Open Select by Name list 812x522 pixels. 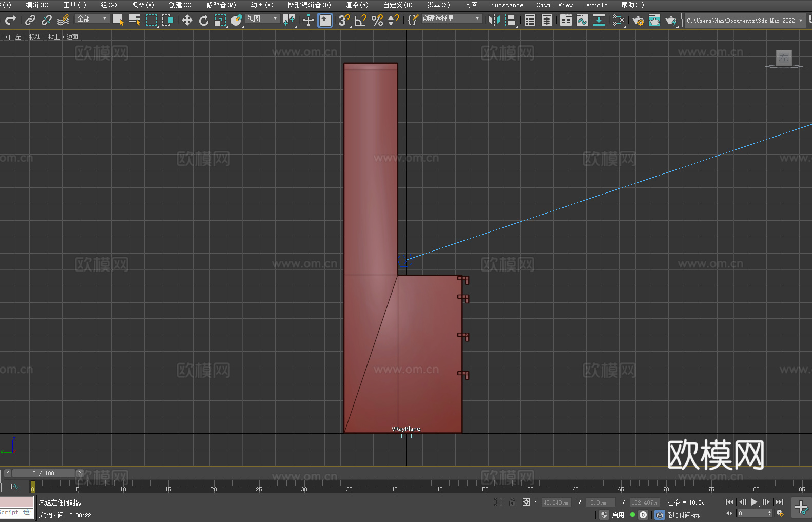point(134,20)
